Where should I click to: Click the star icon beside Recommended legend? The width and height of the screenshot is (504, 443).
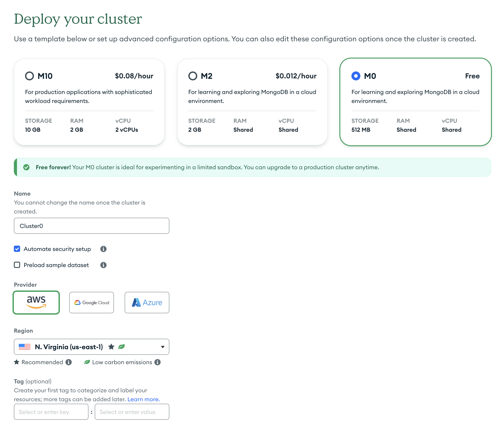(x=17, y=362)
